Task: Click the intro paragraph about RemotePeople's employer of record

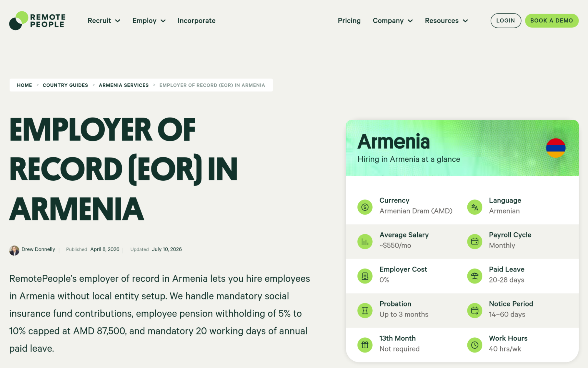Action: [x=159, y=314]
